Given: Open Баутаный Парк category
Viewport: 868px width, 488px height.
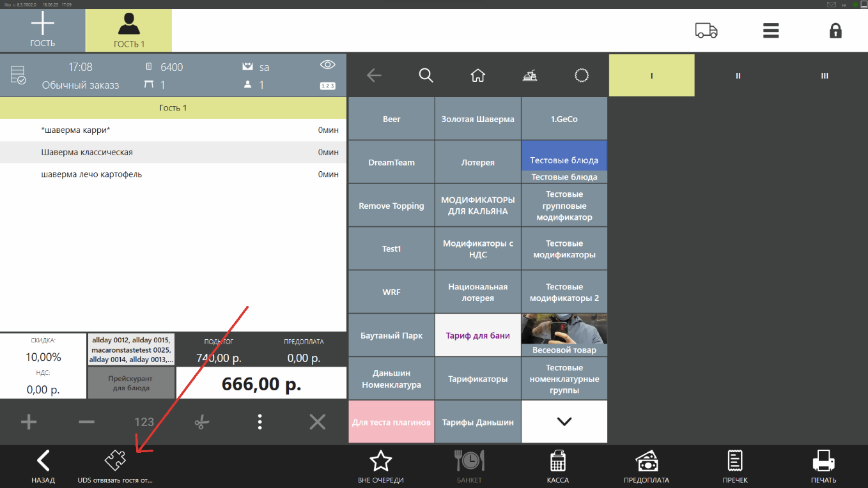Looking at the screenshot, I should point(391,335).
